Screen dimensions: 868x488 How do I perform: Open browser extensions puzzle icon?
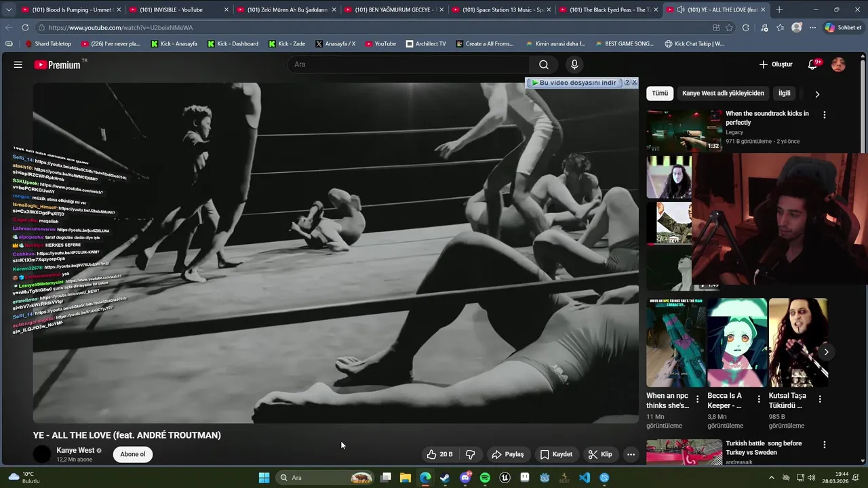tap(746, 28)
